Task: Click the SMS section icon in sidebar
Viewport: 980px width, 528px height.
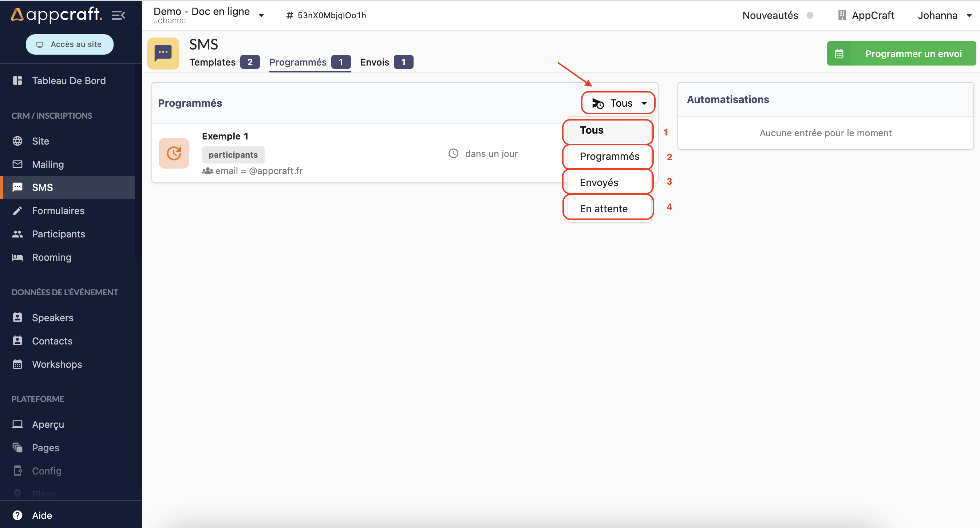Action: click(17, 187)
